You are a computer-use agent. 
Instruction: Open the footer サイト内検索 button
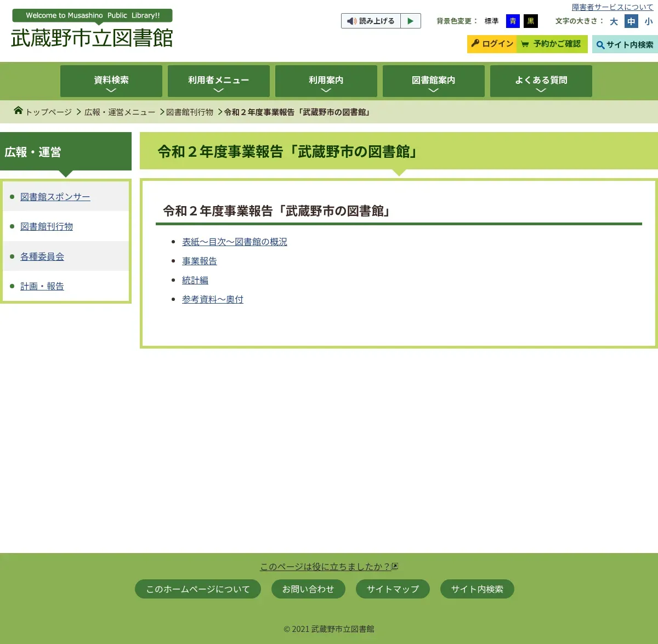477,589
